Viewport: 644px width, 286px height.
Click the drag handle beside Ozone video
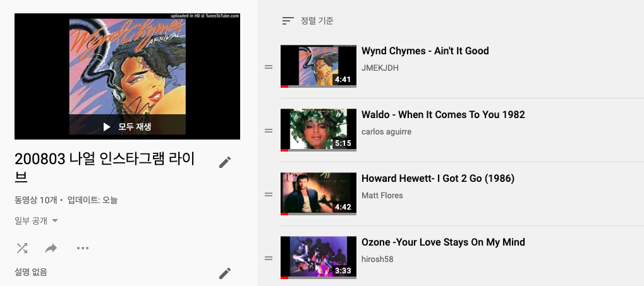coord(269,258)
